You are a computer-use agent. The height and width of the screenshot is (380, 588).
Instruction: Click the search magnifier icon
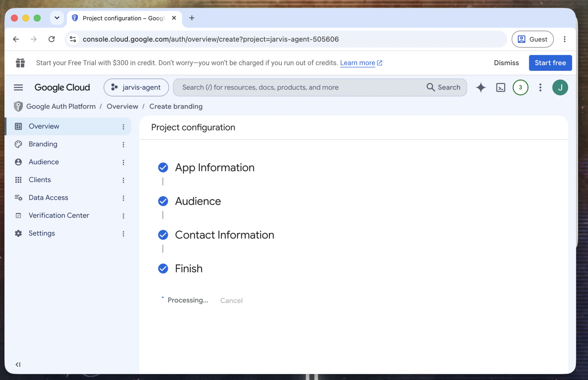point(430,87)
